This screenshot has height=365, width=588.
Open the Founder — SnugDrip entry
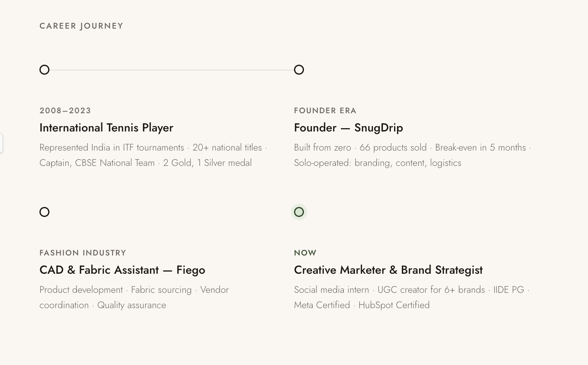(348, 128)
